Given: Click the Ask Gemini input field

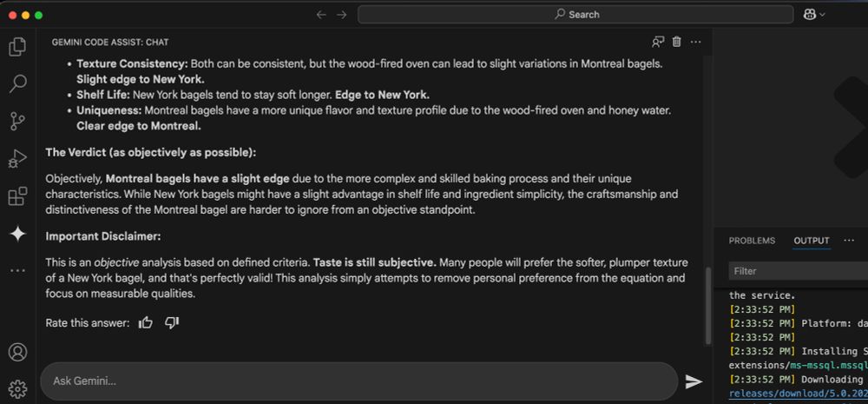Looking at the screenshot, I should pyautogui.click(x=359, y=381).
